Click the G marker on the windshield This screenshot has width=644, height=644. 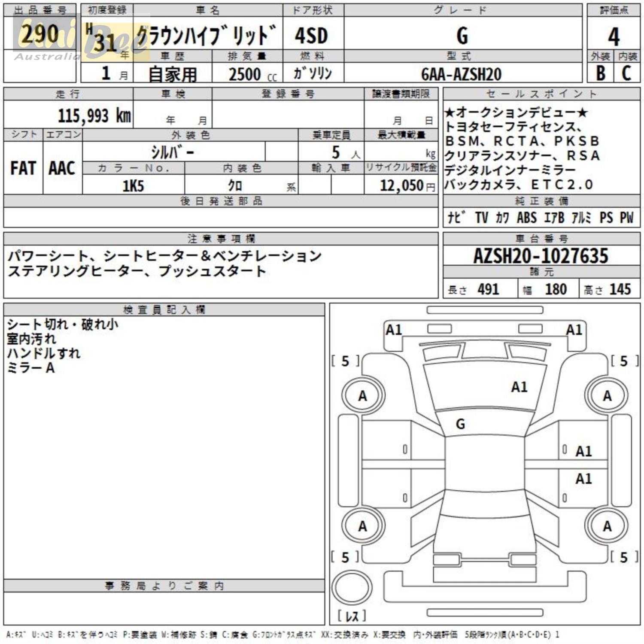click(x=460, y=424)
